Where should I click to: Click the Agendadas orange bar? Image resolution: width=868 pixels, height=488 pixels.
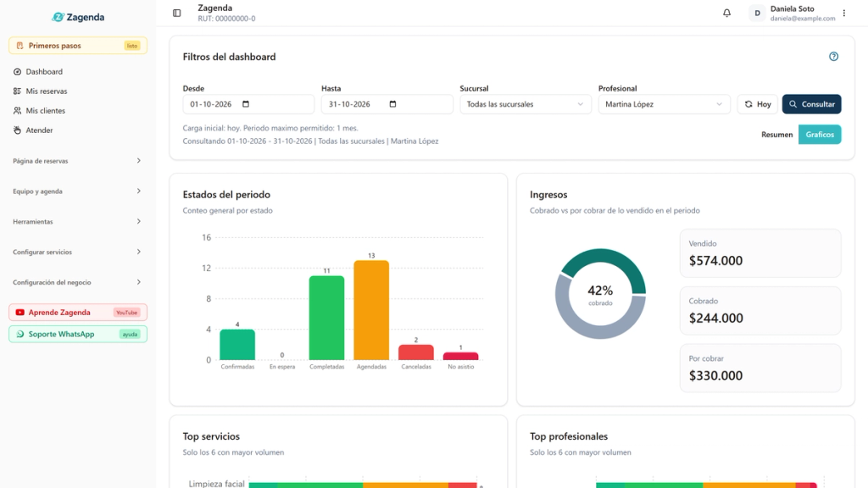point(371,310)
